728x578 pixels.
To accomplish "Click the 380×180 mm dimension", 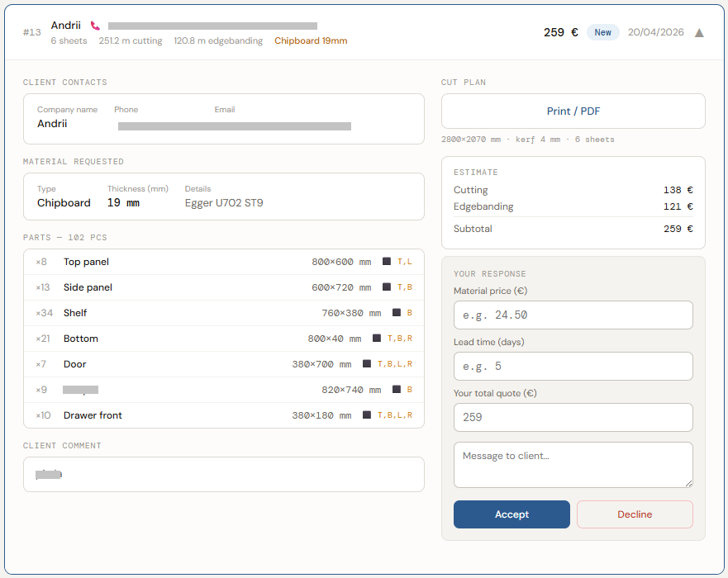I will click(321, 415).
